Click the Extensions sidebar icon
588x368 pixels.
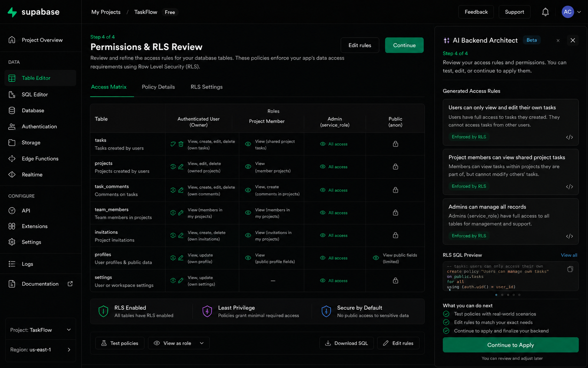(x=12, y=226)
